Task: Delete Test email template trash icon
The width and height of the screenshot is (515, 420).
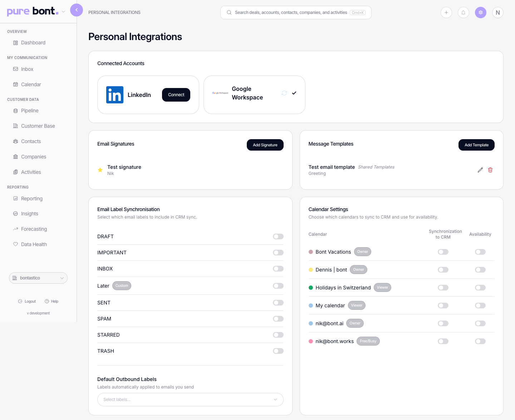Action: point(490,170)
